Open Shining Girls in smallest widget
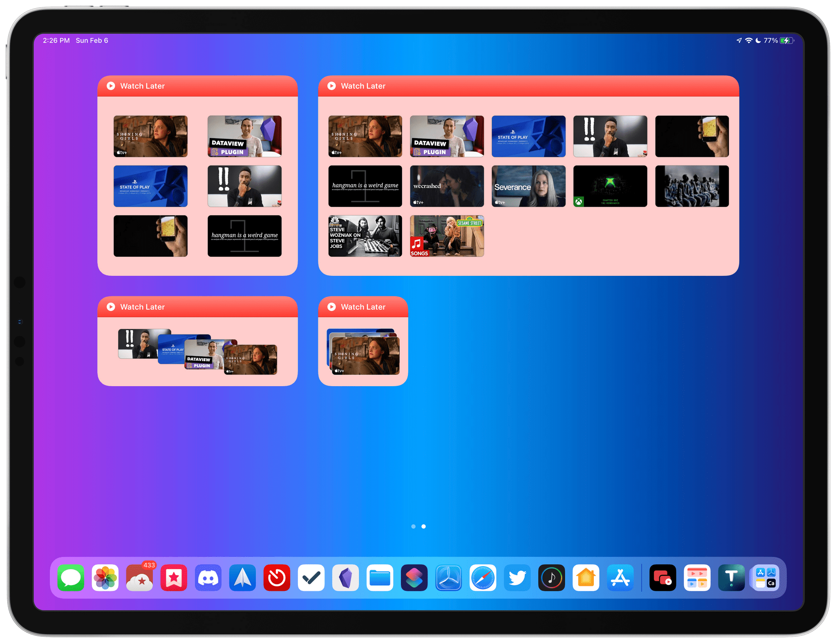The width and height of the screenshot is (837, 644). [x=365, y=355]
